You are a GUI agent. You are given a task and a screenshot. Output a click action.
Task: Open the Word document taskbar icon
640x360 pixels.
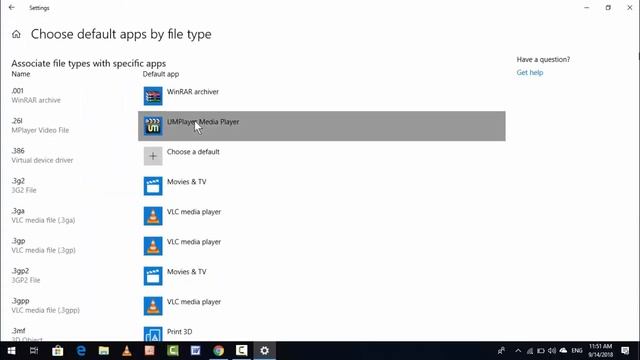196,351
